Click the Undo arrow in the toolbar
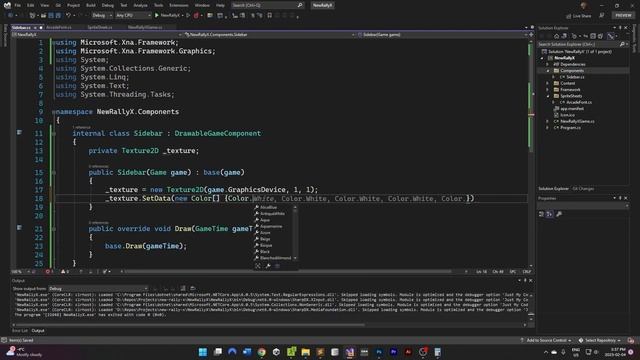 tap(68, 16)
